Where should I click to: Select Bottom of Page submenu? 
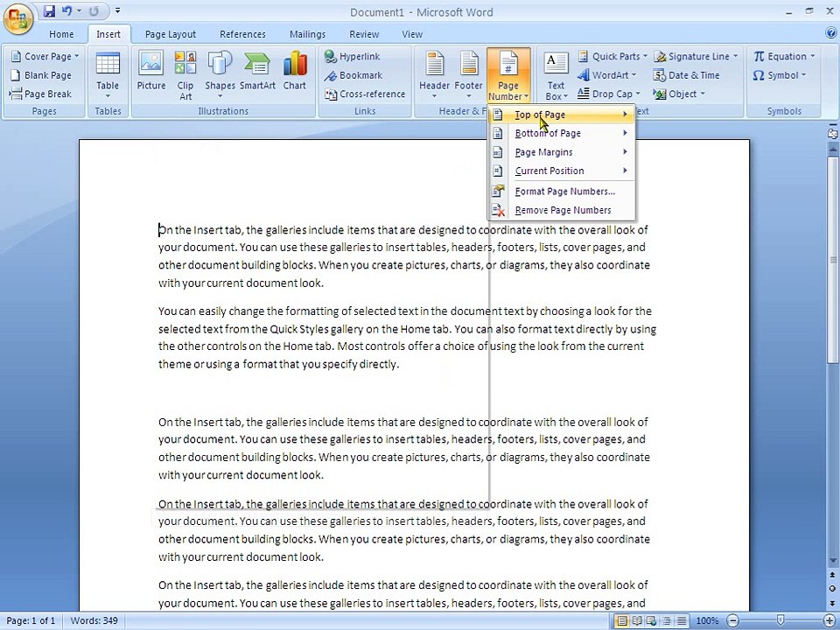[x=562, y=133]
